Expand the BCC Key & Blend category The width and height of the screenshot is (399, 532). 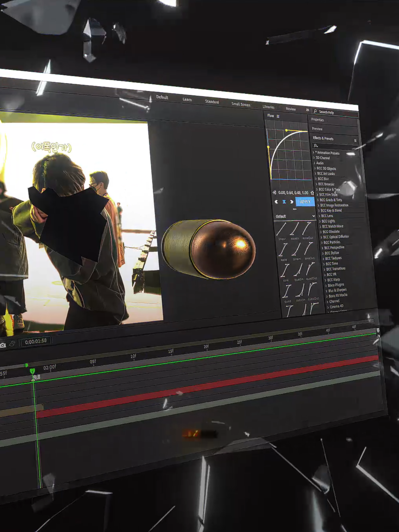click(x=319, y=210)
